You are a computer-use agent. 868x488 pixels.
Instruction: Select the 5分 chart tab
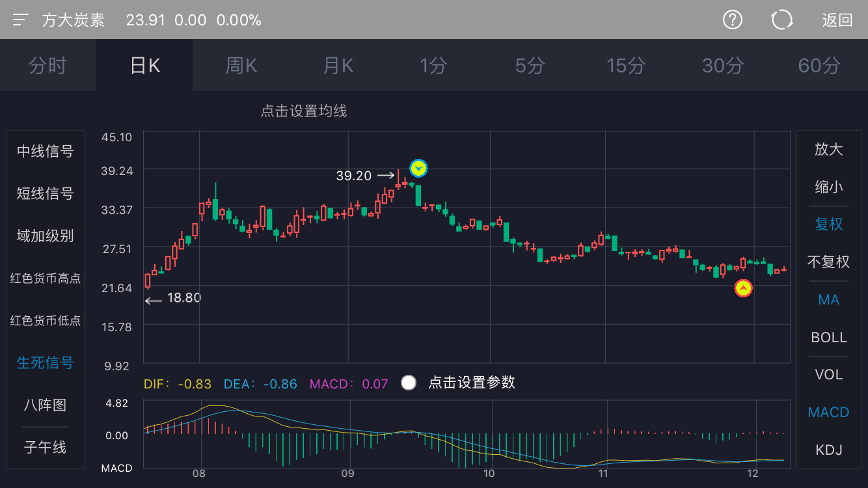coord(530,65)
